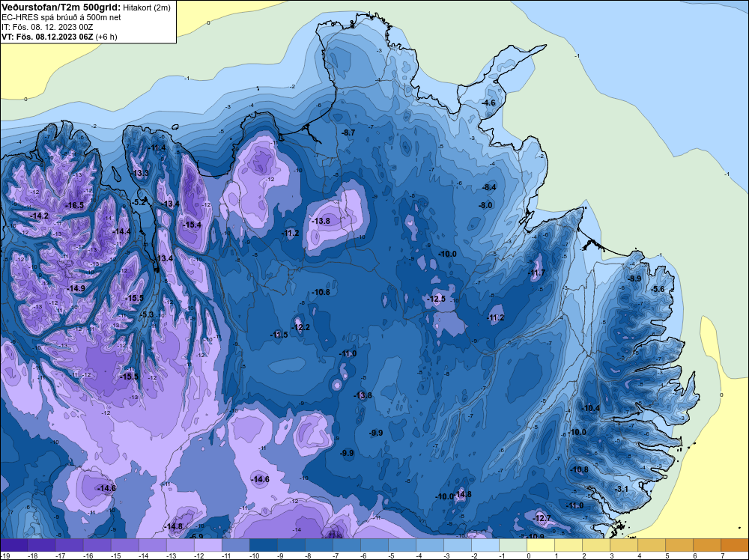Screen dimensions: 749x560
Task: Select the -10.4 temperature value
Action: [592, 408]
